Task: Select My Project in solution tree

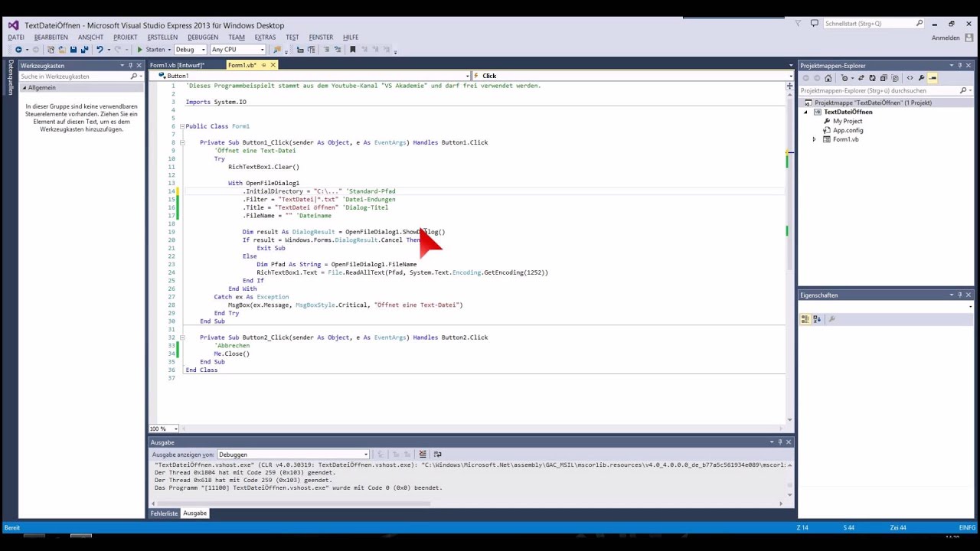Action: point(847,121)
